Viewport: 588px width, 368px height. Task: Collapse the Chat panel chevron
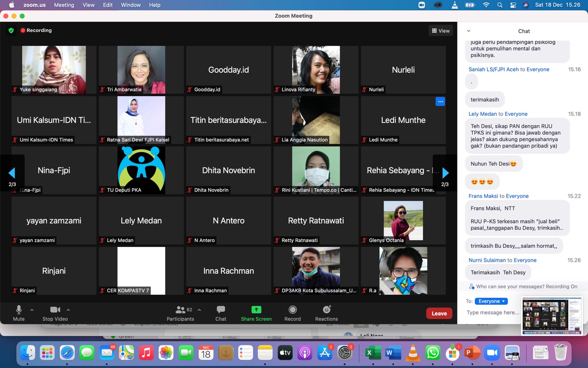click(469, 31)
